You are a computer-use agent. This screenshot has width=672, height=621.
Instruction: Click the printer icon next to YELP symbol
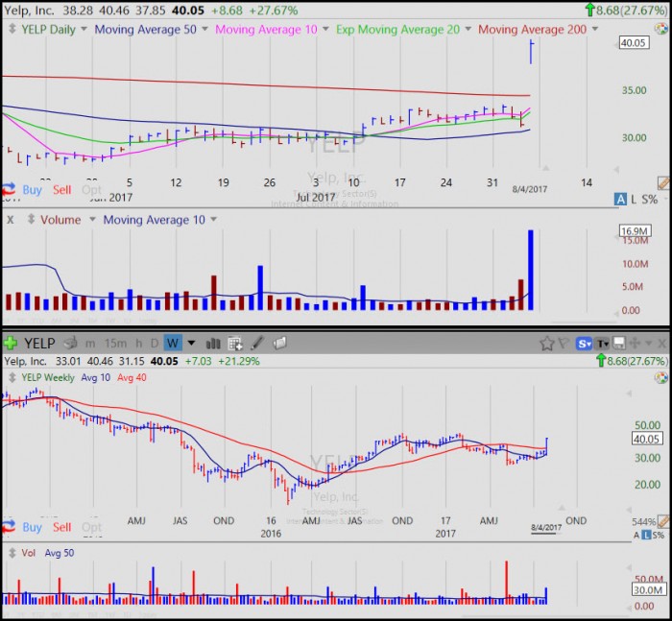pyautogui.click(x=70, y=343)
